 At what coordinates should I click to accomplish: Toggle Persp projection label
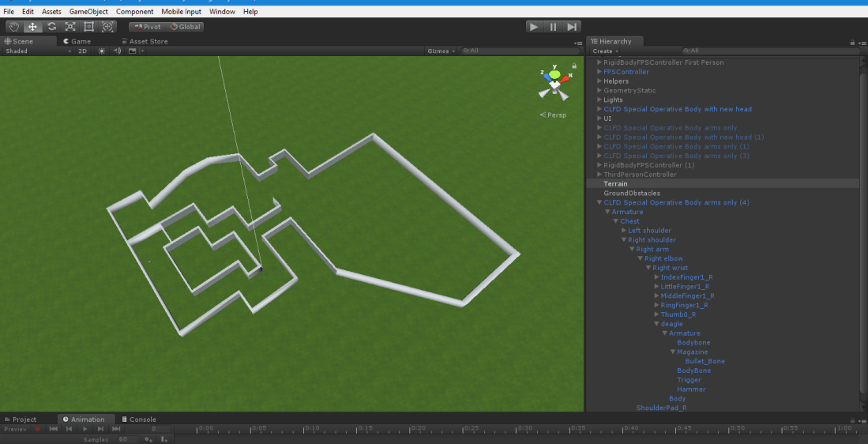pos(554,115)
